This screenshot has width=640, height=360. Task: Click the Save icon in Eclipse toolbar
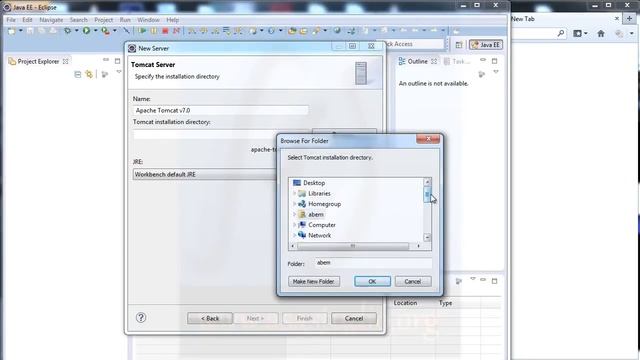coord(30,31)
